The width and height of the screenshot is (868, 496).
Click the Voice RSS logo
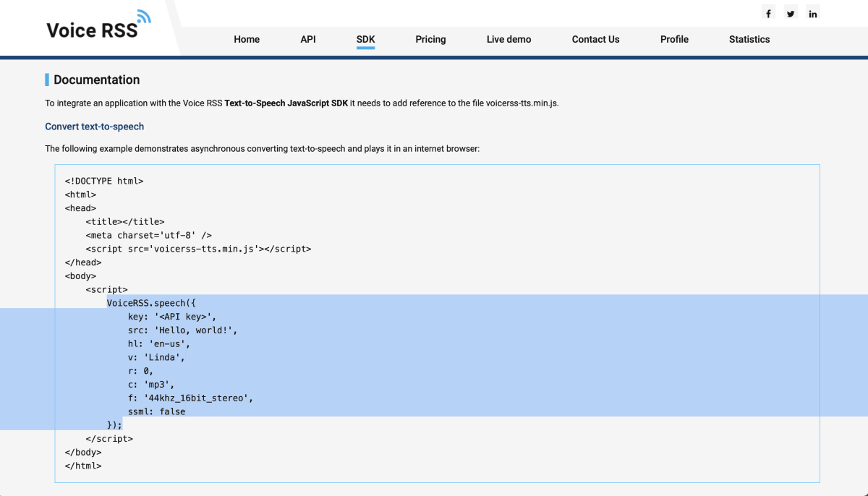98,25
